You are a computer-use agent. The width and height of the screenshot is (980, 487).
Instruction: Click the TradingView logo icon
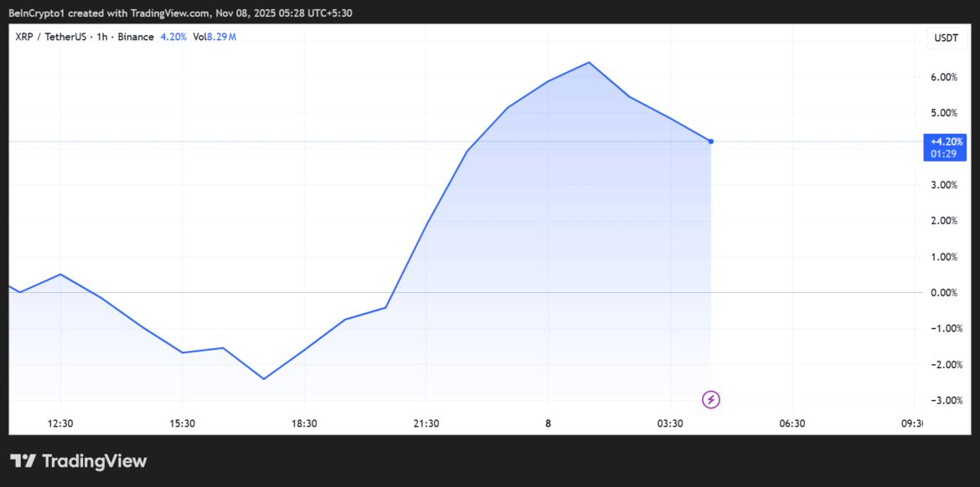tap(23, 461)
